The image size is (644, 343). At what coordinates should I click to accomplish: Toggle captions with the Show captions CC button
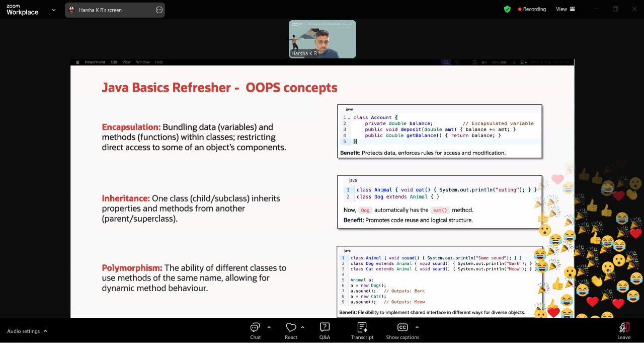tap(403, 330)
